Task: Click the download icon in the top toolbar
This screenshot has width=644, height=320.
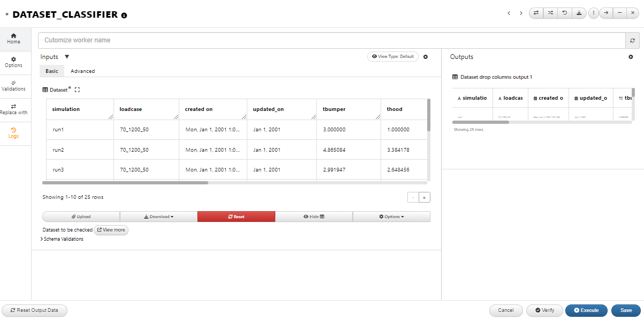Action: coord(579,13)
